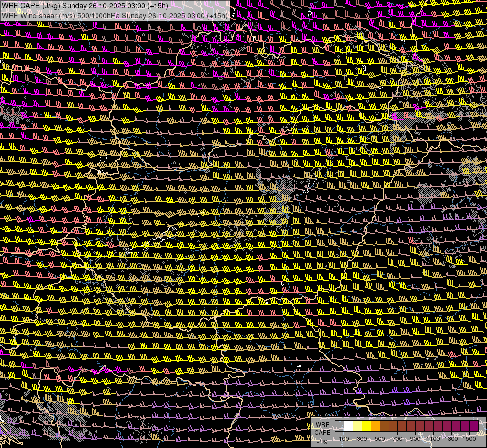Image resolution: width=487 pixels, height=448 pixels.
Task: Click the 'J/kg' unit label in legend
Action: [x=322, y=441]
